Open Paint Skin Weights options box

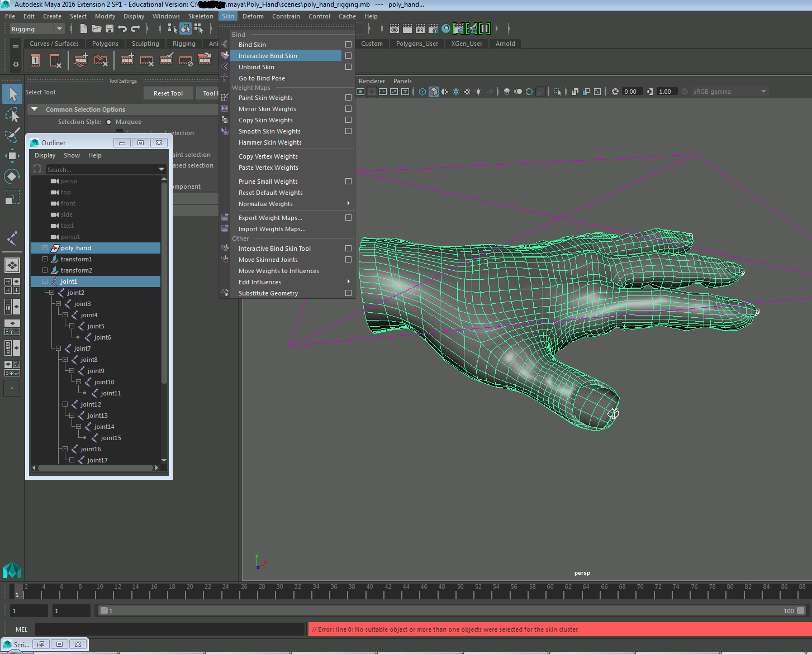tap(348, 98)
